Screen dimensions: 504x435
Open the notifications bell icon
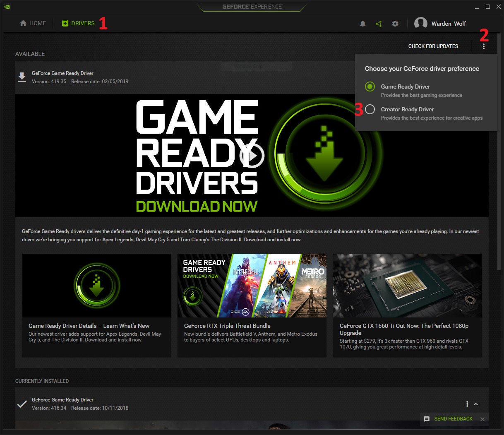click(362, 24)
